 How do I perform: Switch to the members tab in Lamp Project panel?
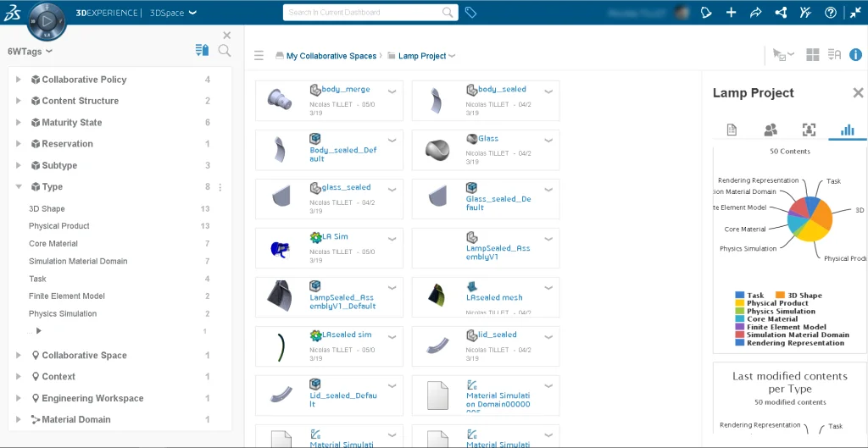770,130
